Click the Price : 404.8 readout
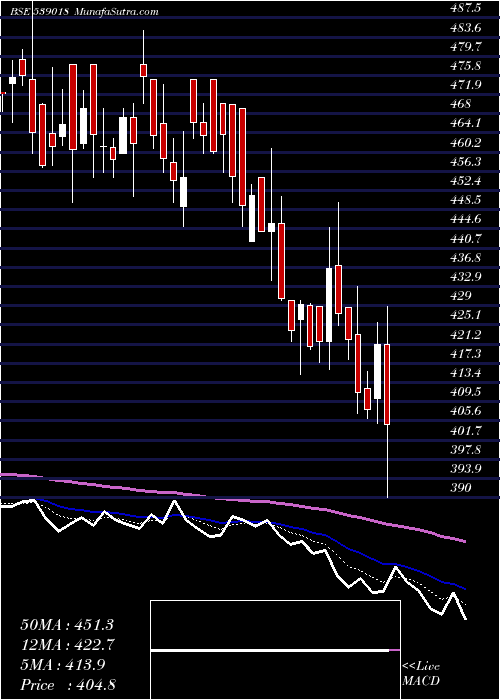 [x=68, y=685]
